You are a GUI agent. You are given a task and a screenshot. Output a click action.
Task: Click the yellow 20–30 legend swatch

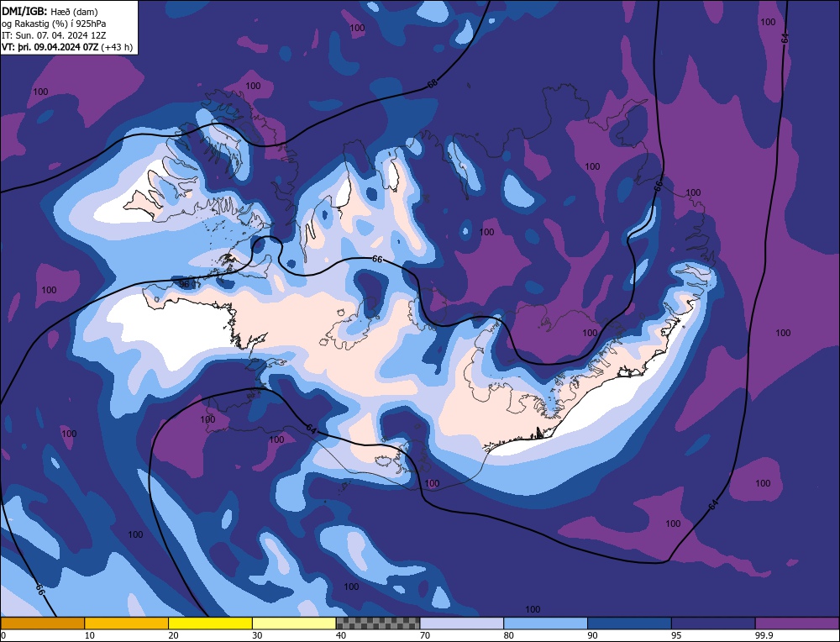coord(210,624)
